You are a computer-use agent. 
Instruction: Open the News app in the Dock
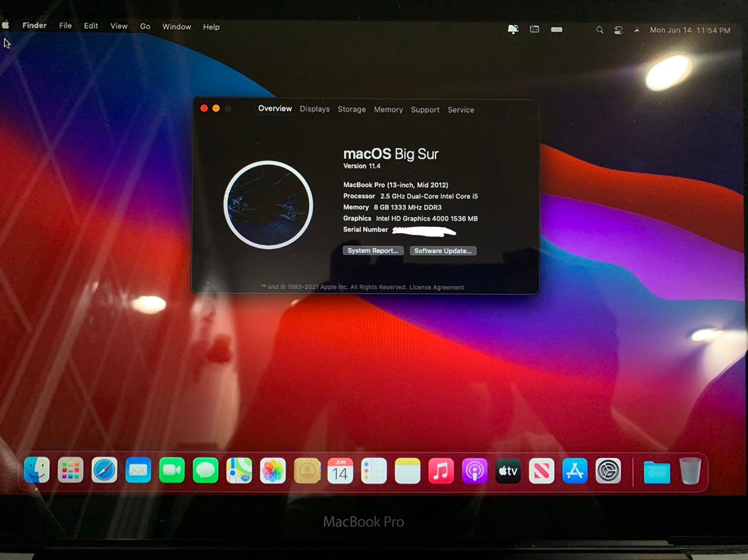541,470
